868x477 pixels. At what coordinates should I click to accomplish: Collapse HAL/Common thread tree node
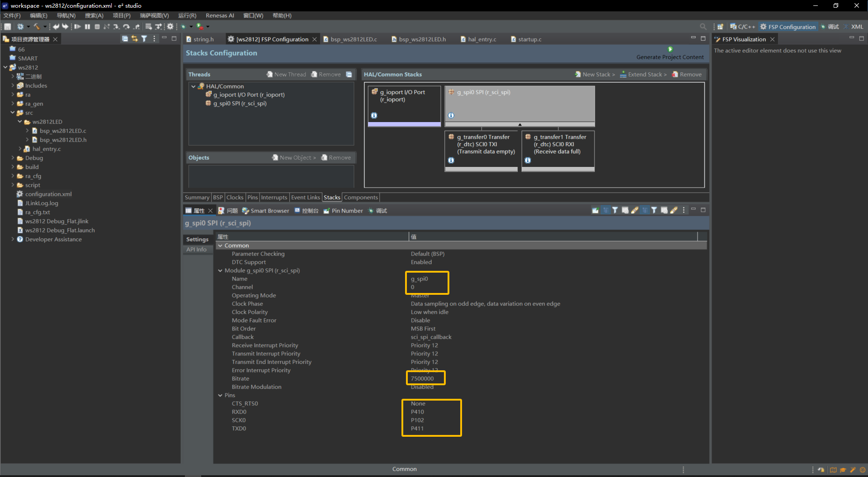pos(193,86)
